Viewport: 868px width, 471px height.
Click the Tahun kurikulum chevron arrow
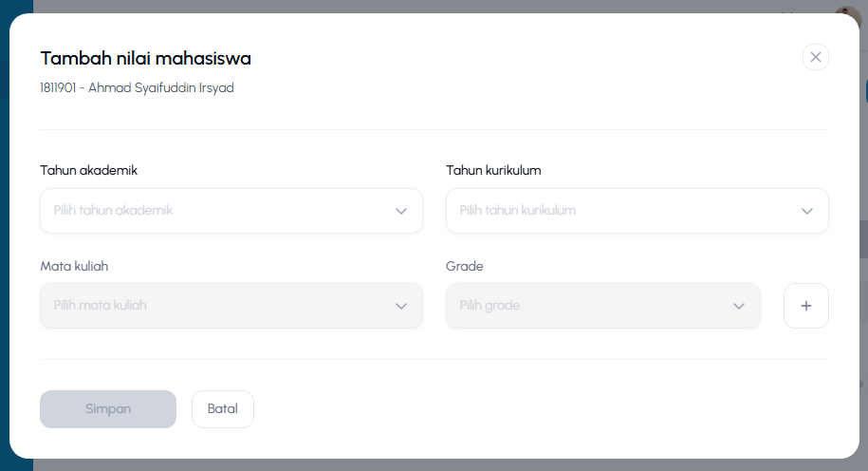click(x=807, y=211)
